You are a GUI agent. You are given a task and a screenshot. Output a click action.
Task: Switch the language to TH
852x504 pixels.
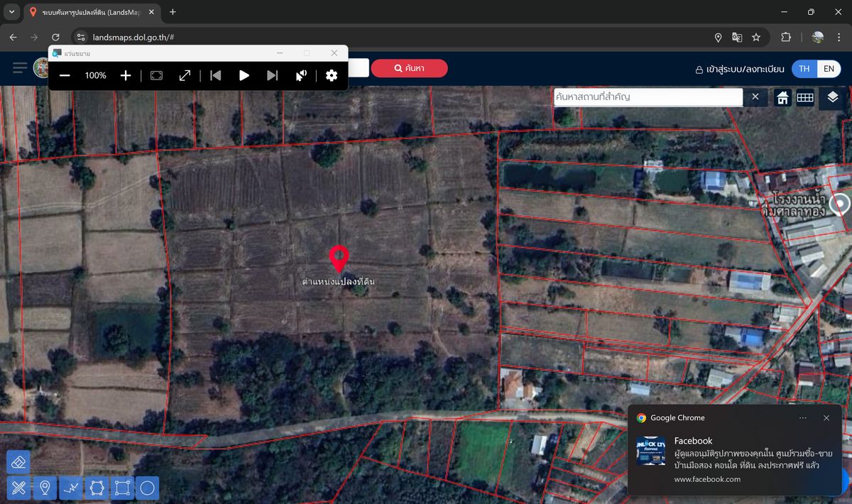[804, 69]
